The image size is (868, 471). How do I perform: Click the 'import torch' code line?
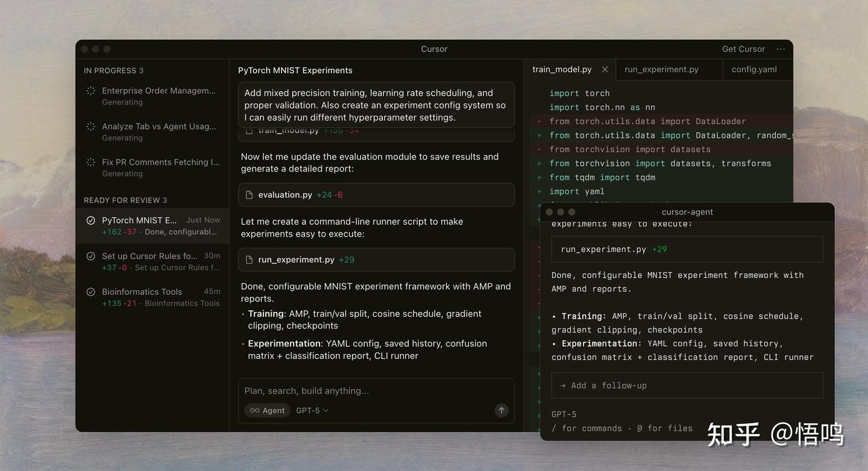point(579,93)
